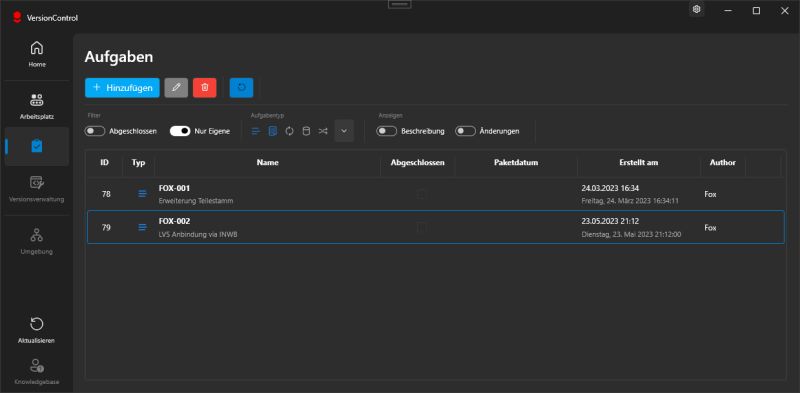This screenshot has height=393, width=800.
Task: Select the database Aufgabentyp filter icon
Action: click(x=306, y=131)
